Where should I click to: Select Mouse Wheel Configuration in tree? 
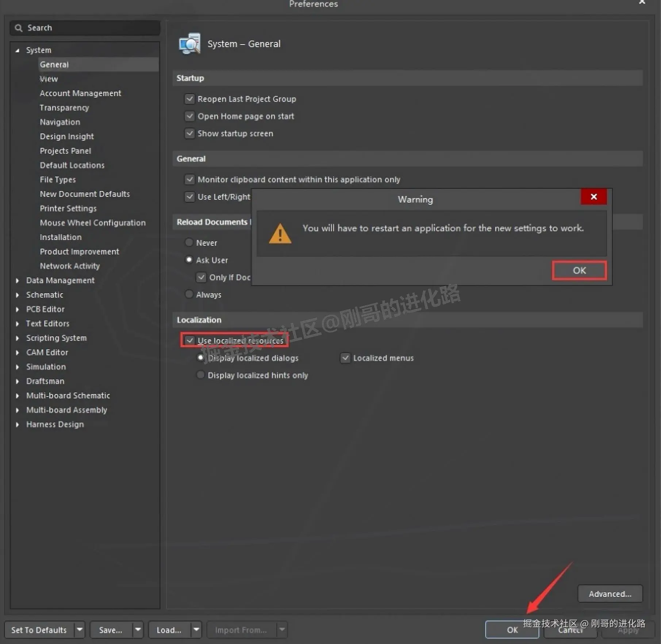point(93,223)
